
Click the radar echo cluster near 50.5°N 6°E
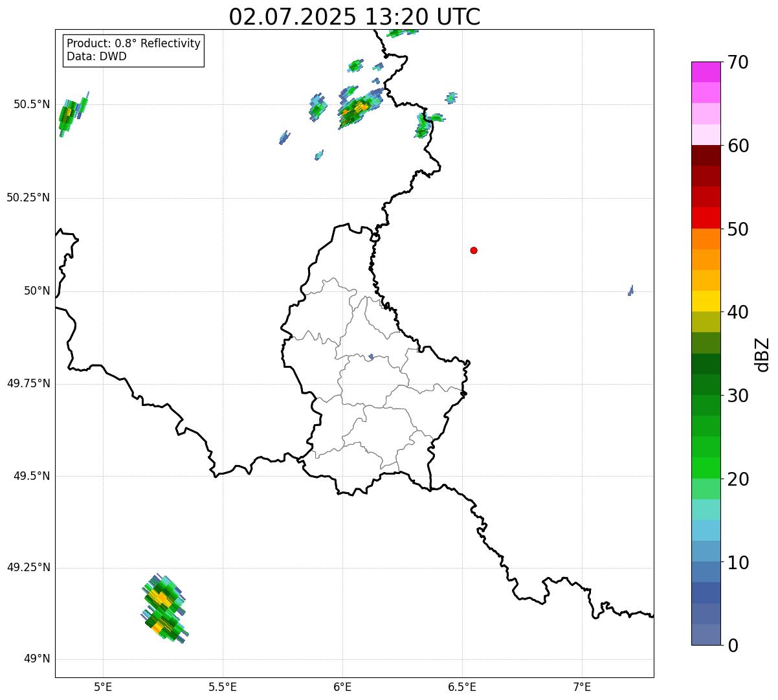coord(360,108)
